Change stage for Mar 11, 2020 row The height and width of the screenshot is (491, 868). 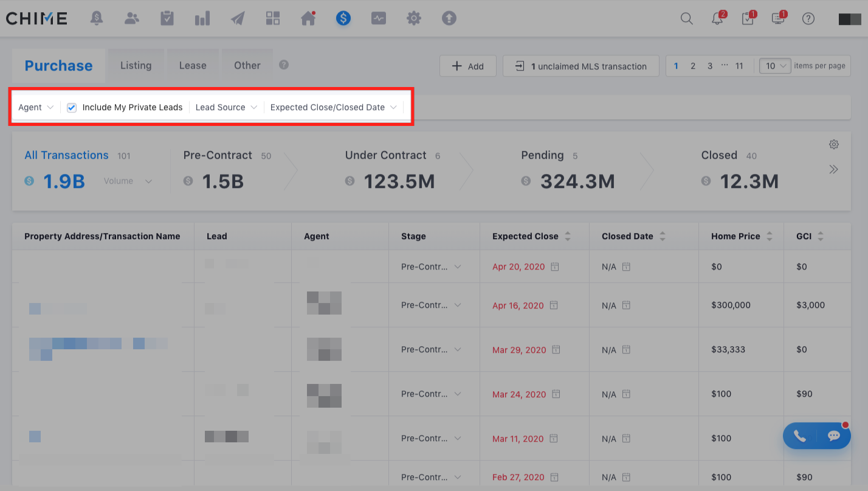[431, 439]
